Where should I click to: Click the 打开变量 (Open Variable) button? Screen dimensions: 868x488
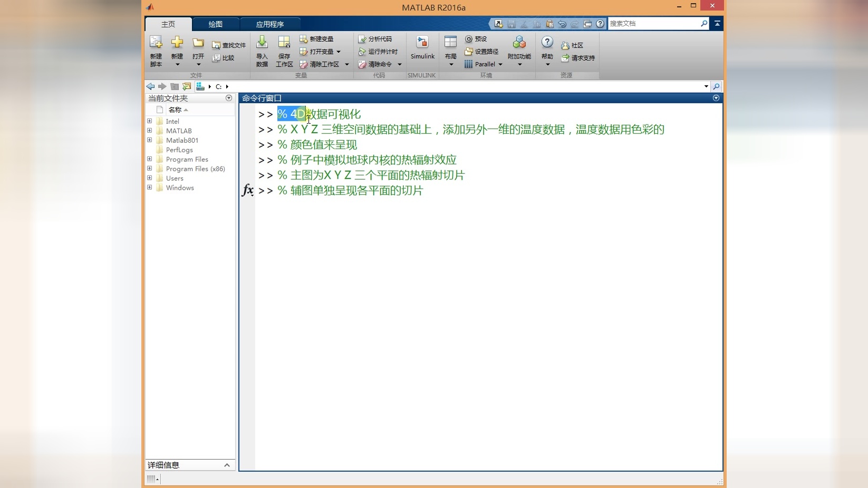click(x=316, y=52)
